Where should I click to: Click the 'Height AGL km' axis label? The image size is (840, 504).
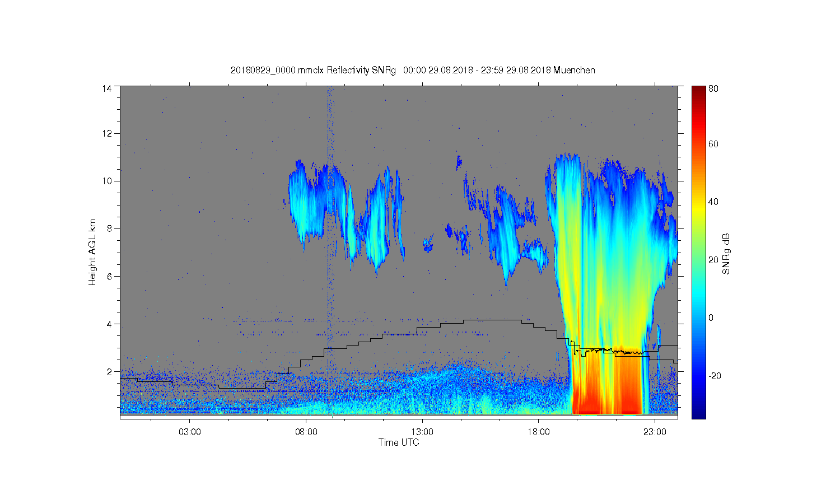tap(92, 252)
